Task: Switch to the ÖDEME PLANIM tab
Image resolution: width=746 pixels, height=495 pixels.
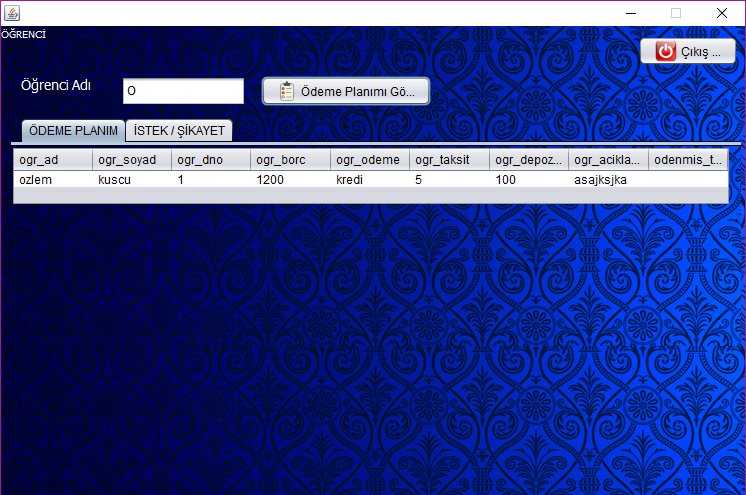Action: pyautogui.click(x=74, y=131)
